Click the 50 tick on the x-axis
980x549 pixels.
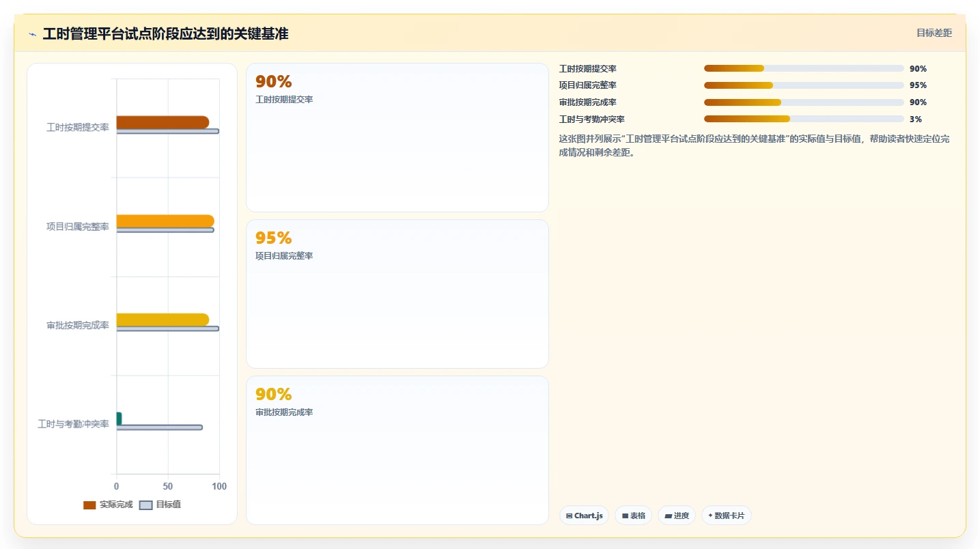pos(168,486)
